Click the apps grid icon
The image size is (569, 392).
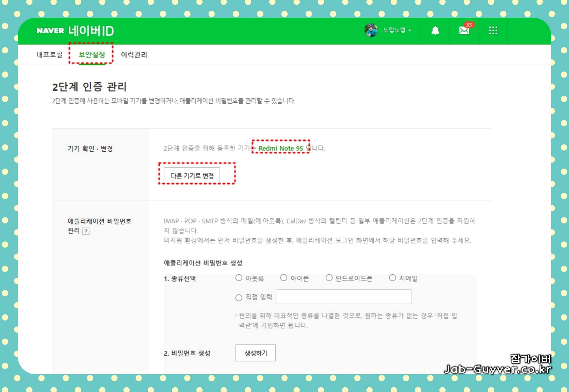click(x=493, y=30)
